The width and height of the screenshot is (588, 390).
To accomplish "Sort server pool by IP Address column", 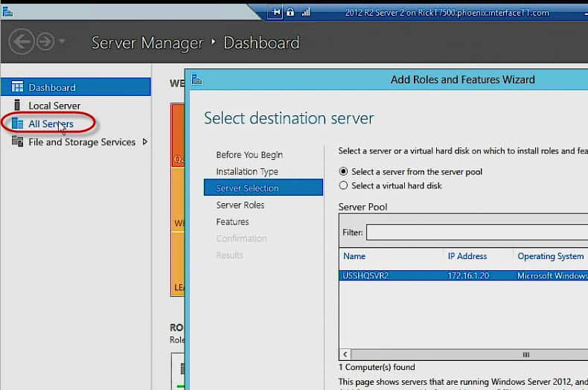I will click(467, 256).
